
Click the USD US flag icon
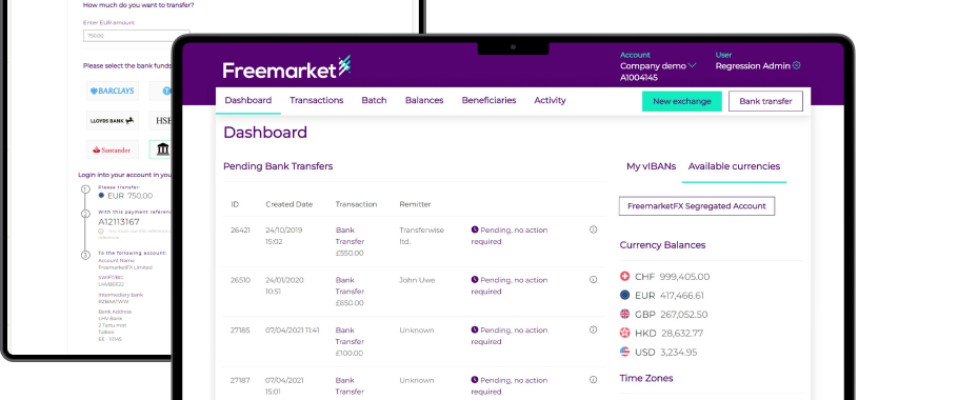click(x=625, y=351)
